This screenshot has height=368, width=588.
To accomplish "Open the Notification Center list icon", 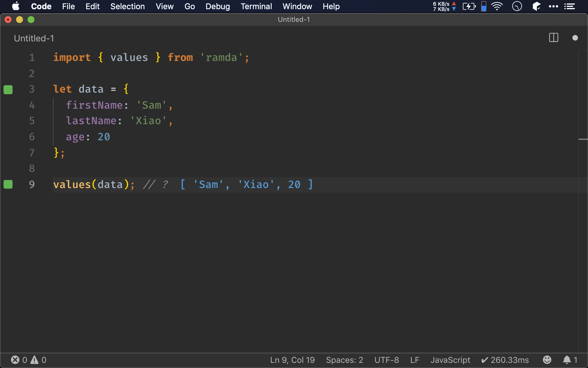I will click(x=570, y=6).
